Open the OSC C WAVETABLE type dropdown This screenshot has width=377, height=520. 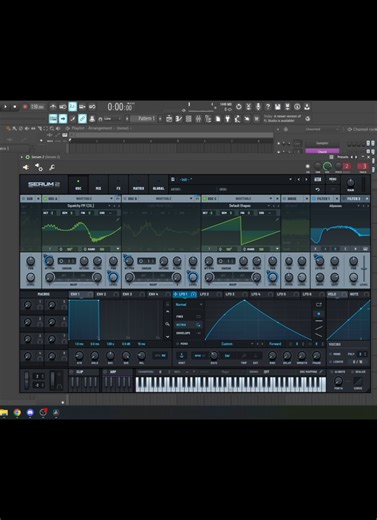tap(271, 199)
